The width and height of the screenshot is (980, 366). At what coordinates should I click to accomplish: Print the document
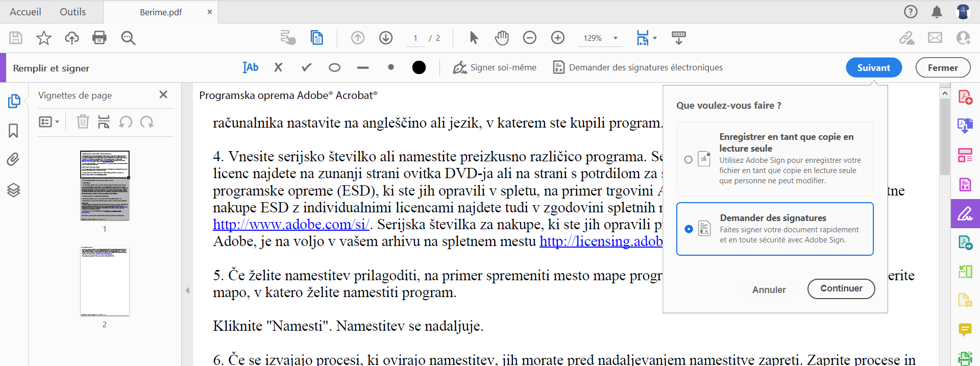pyautogui.click(x=100, y=38)
